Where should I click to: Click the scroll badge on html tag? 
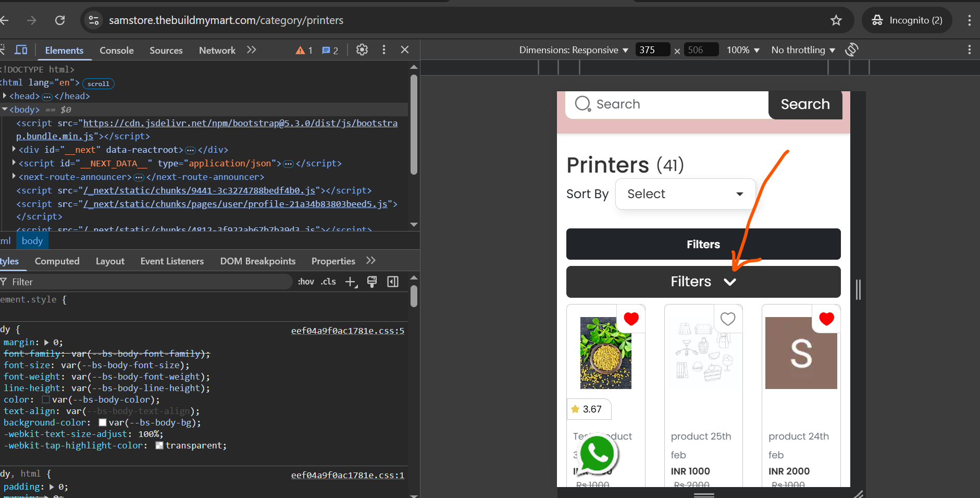(x=98, y=83)
